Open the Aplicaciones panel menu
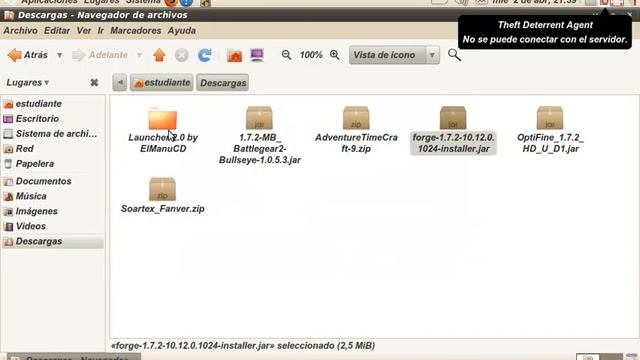640x360 pixels. (49, 2)
